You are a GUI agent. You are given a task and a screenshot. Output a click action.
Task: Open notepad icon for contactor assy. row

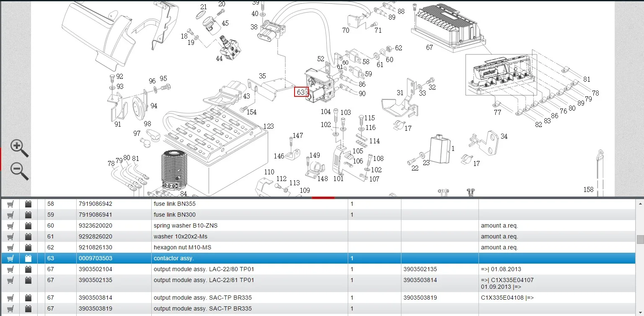pos(28,259)
